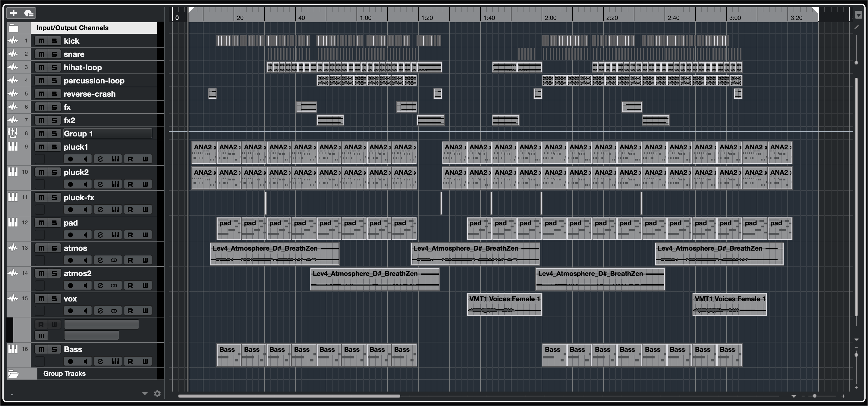Open the Edit Instrument keyboard icon on pluck2

(x=115, y=184)
